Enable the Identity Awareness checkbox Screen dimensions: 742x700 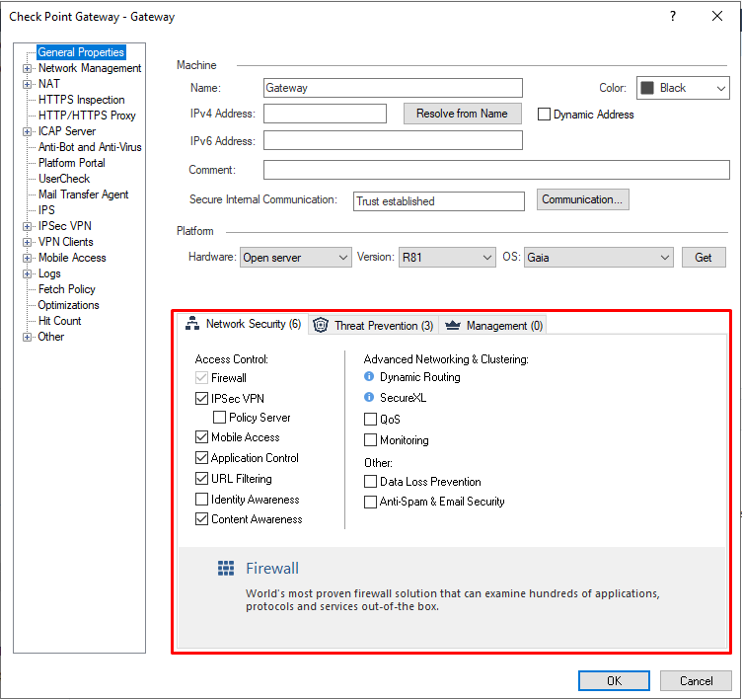(x=202, y=500)
